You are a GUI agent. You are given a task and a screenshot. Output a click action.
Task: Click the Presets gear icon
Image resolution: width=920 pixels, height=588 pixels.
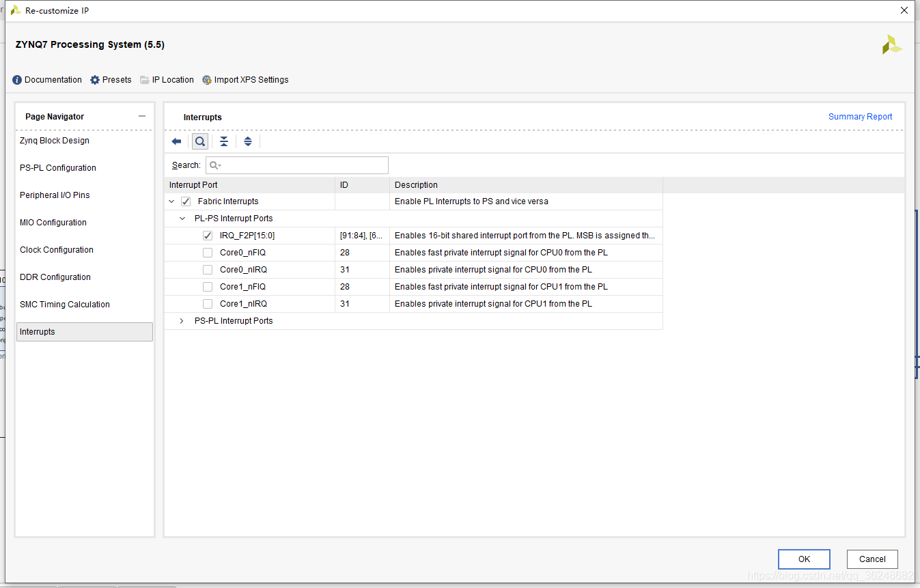[x=95, y=80]
